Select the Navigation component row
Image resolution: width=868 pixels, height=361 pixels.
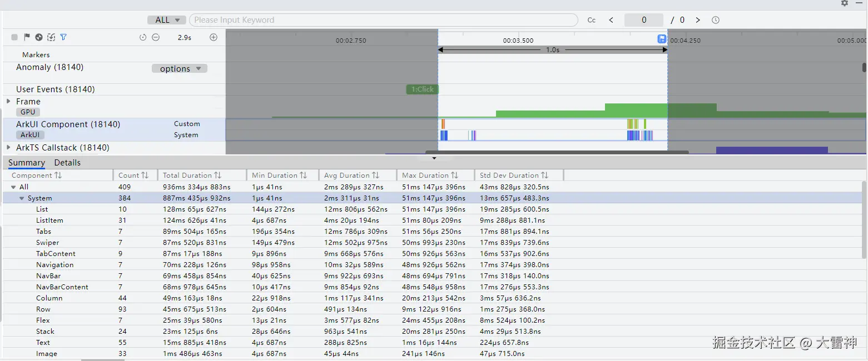click(x=434, y=265)
